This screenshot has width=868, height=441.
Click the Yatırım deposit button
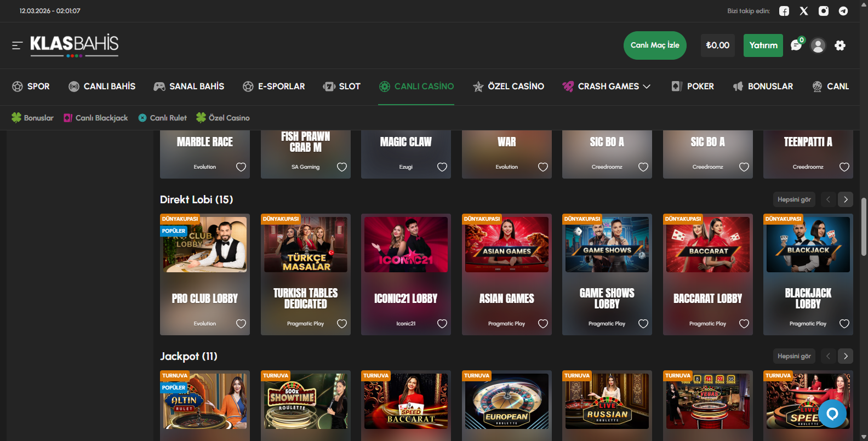pyautogui.click(x=763, y=45)
